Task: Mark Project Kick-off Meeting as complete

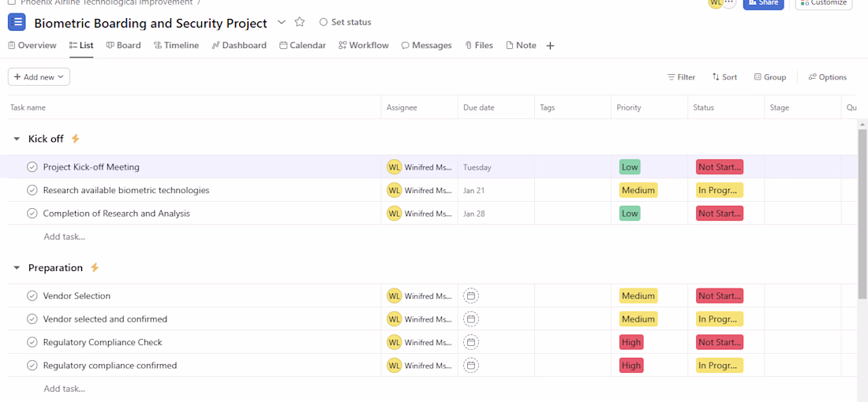Action: 32,167
